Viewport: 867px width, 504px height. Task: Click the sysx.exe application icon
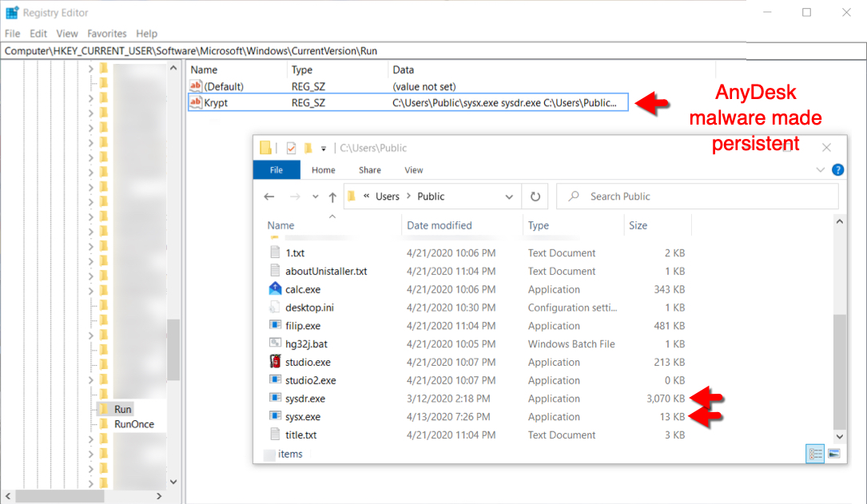[x=275, y=416]
